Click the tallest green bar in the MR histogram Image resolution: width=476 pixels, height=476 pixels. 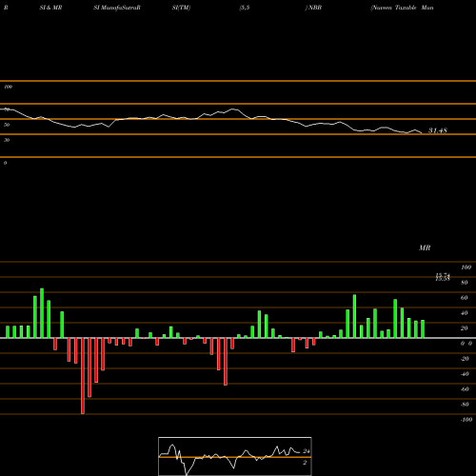coord(42,313)
